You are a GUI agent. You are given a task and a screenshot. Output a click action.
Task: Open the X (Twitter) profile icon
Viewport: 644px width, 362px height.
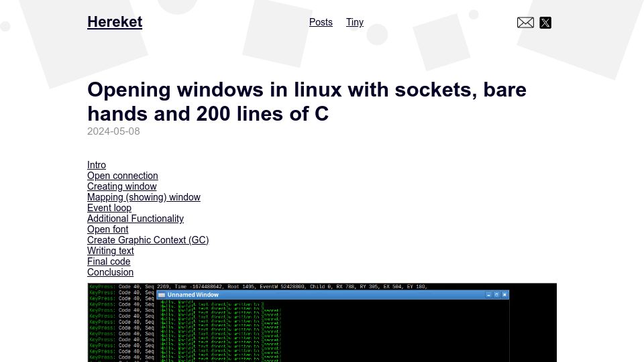545,23
